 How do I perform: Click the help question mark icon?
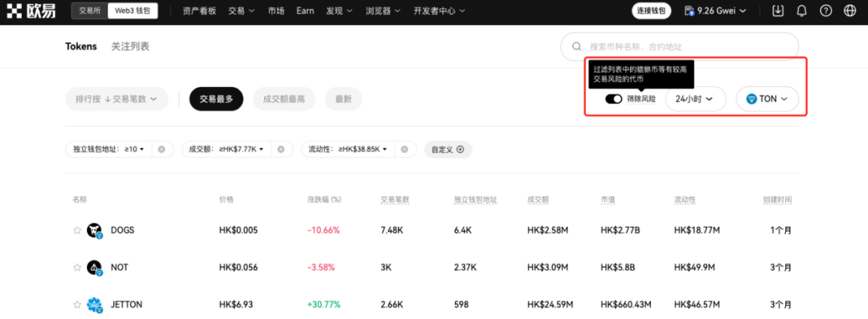point(825,10)
